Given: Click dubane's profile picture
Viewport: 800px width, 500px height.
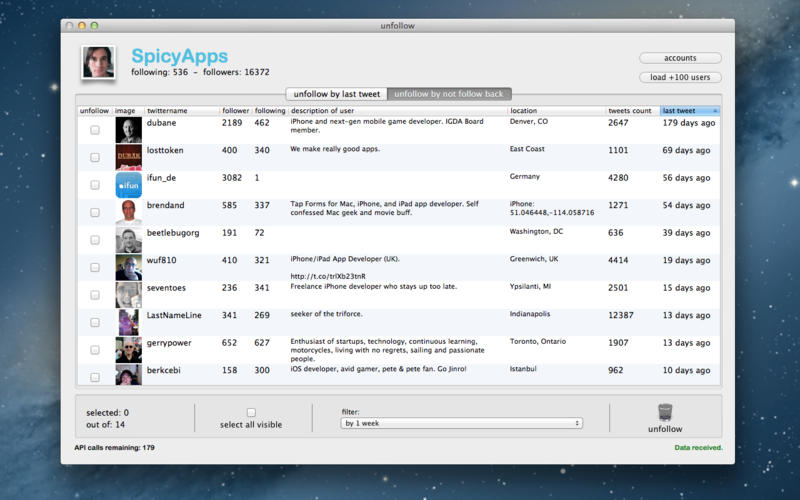Looking at the screenshot, I should pyautogui.click(x=129, y=130).
